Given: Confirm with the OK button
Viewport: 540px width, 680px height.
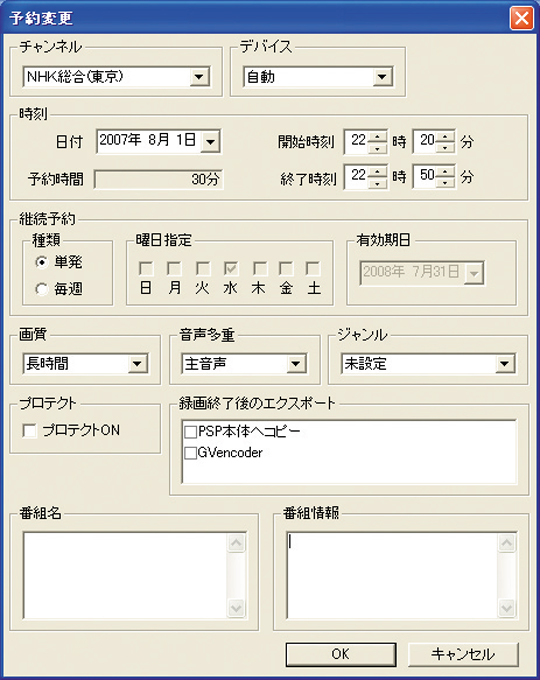Looking at the screenshot, I should pos(341,654).
